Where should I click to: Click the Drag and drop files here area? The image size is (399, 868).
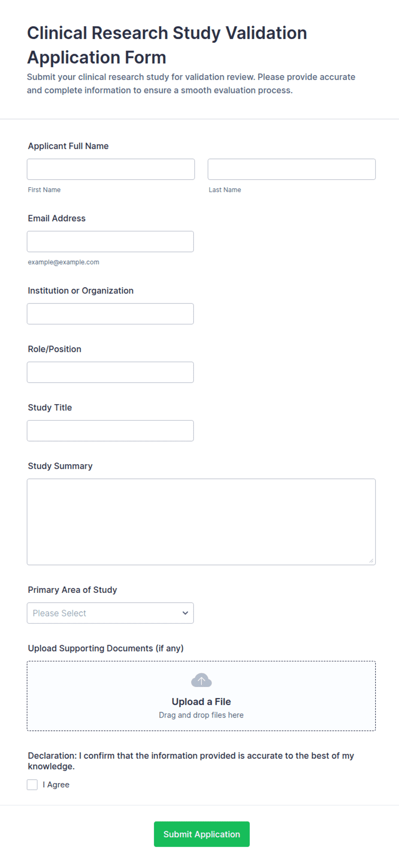point(201,715)
